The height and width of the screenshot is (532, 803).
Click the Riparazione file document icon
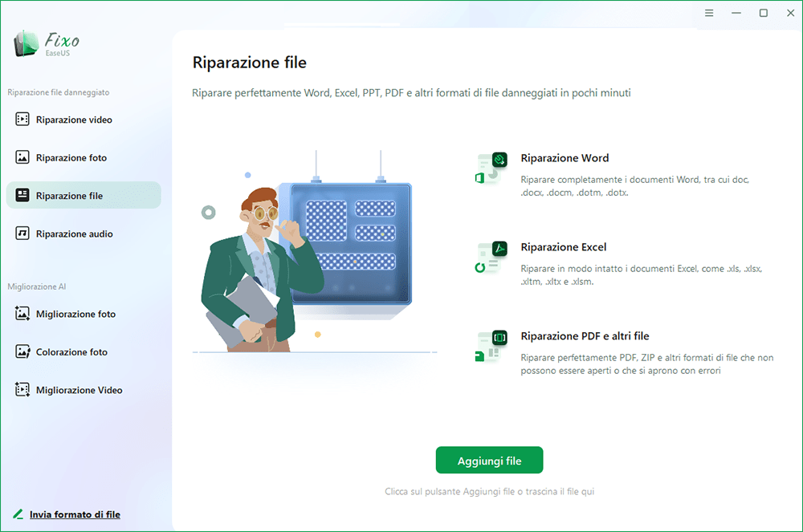(22, 195)
